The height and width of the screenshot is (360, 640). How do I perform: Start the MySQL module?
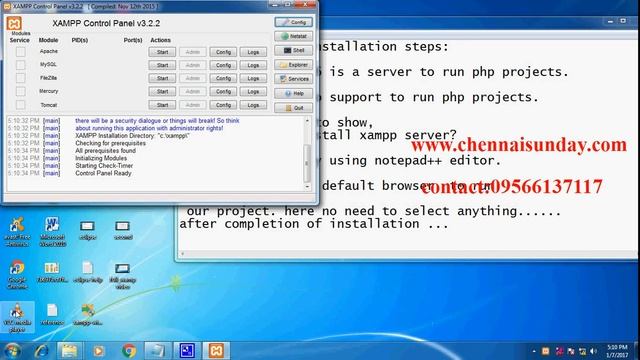[x=162, y=65]
